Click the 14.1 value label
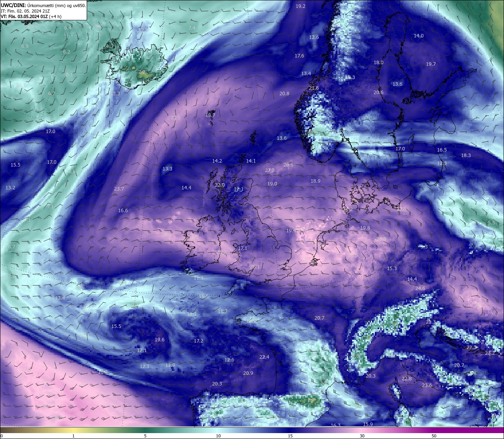The image size is (504, 439). click(x=251, y=161)
